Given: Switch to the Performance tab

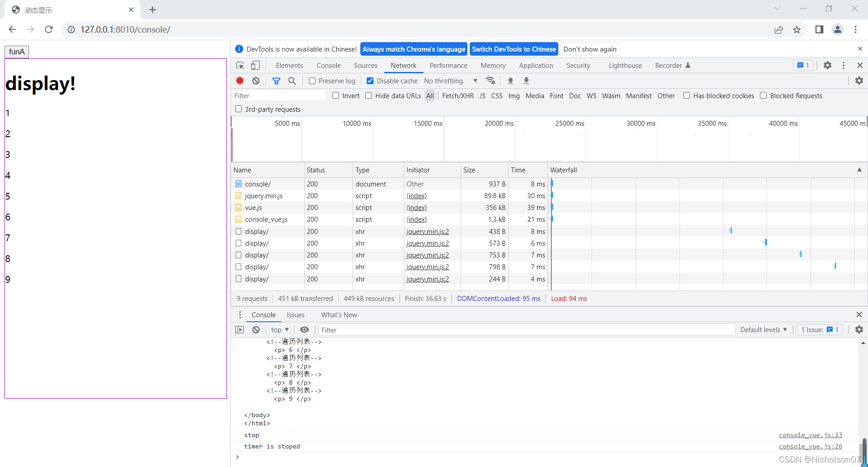Looking at the screenshot, I should coord(448,65).
